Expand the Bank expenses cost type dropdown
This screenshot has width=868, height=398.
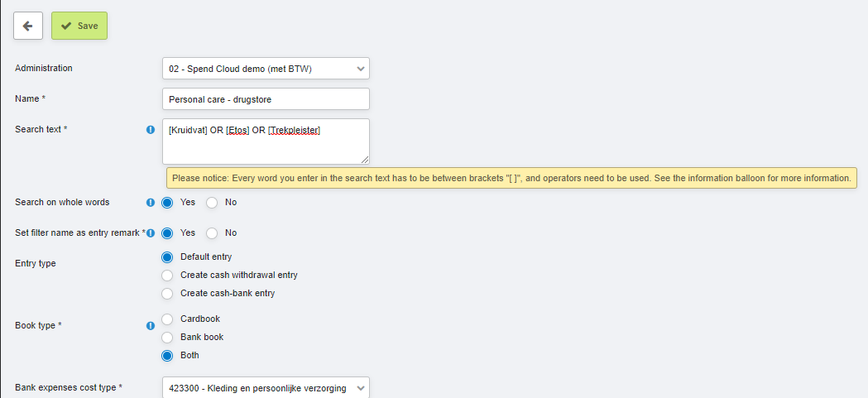266,388
